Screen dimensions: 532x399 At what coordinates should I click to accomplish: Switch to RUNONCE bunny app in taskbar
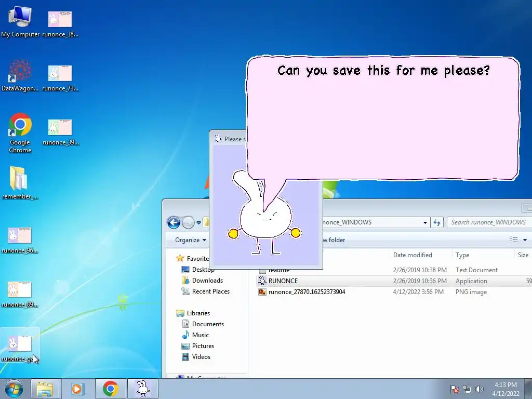pos(143,389)
